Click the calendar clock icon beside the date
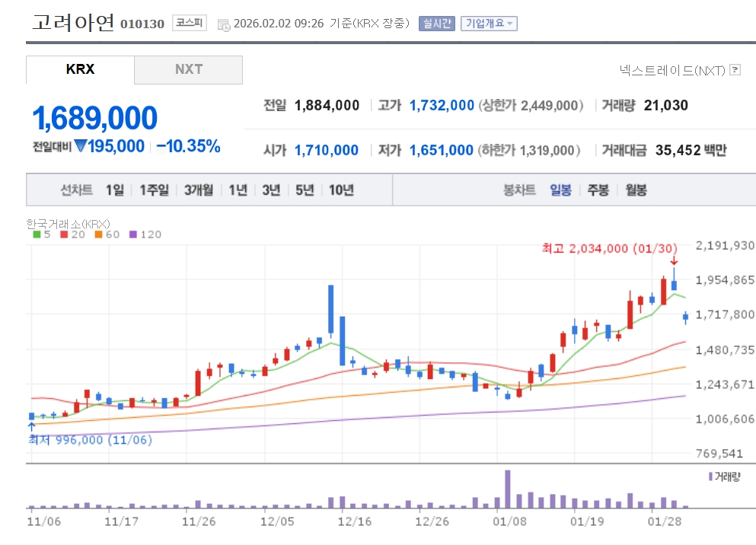The height and width of the screenshot is (545, 756). (224, 24)
